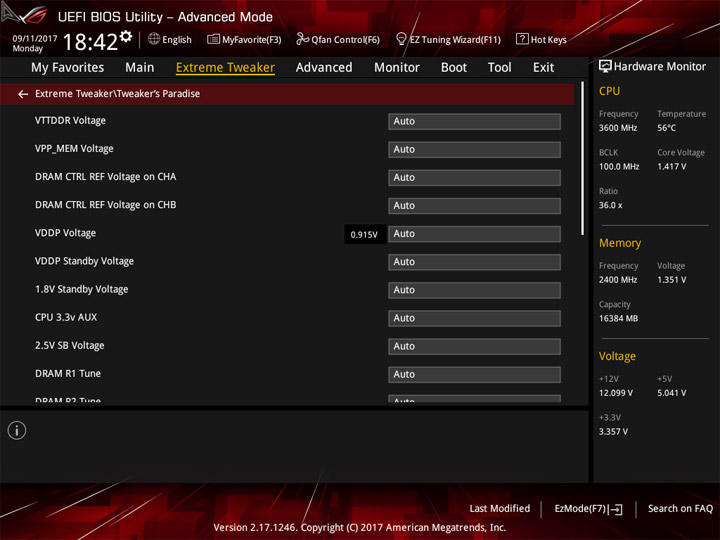Click +5V reading 5.041 V
Viewport: 720px width, 540px height.
point(671,393)
